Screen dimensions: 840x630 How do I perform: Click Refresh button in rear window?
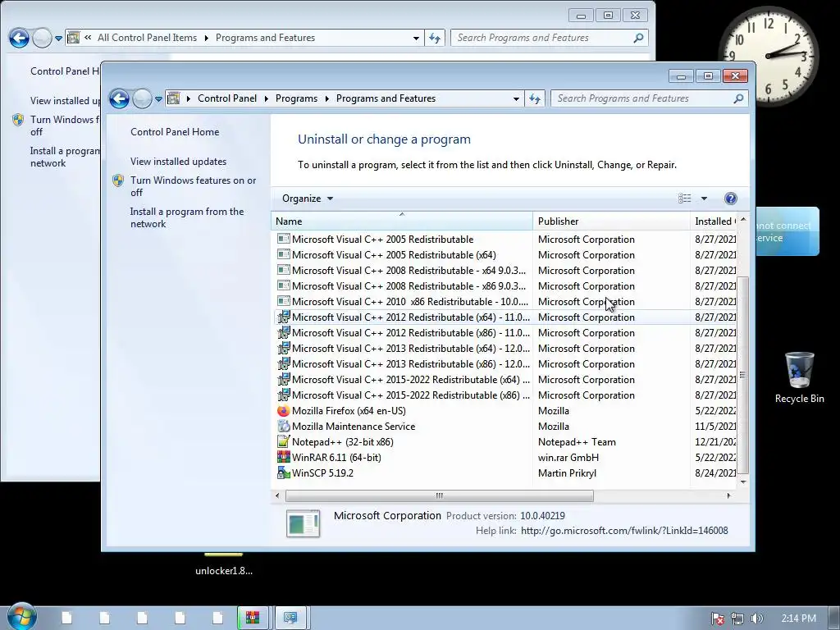pyautogui.click(x=435, y=38)
